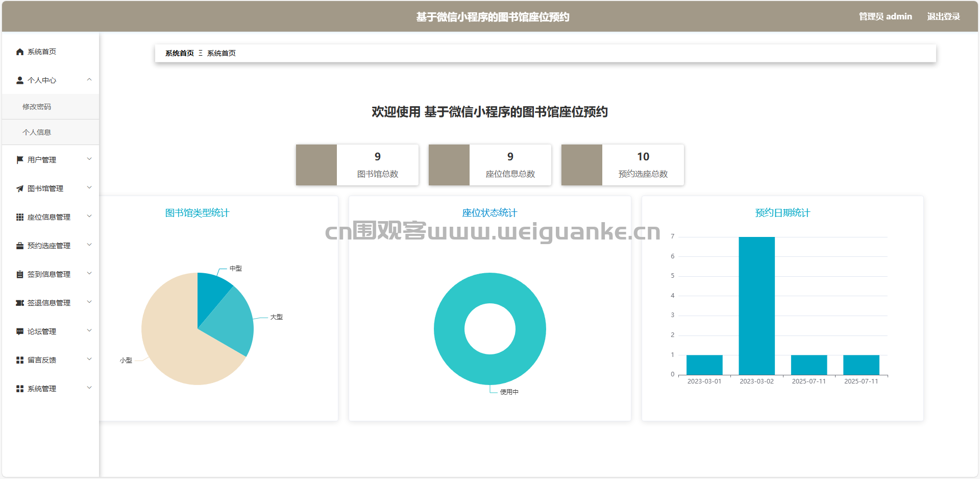Expand the 签到信息管理 chevron
Screen dimensions: 980x479
coord(89,273)
